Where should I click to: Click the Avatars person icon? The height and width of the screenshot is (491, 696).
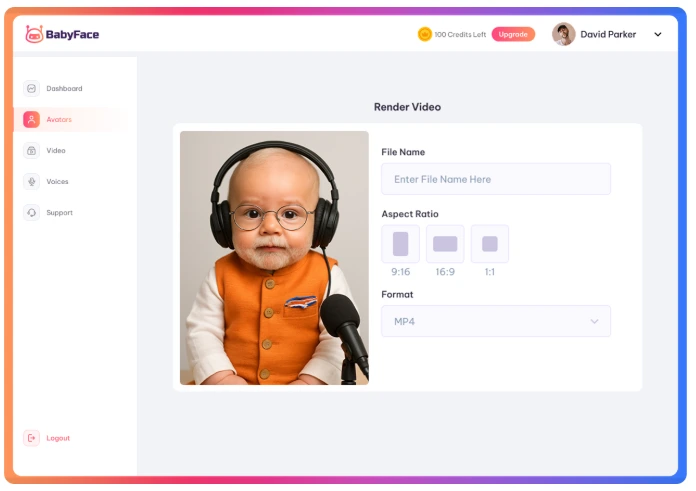[x=32, y=119]
